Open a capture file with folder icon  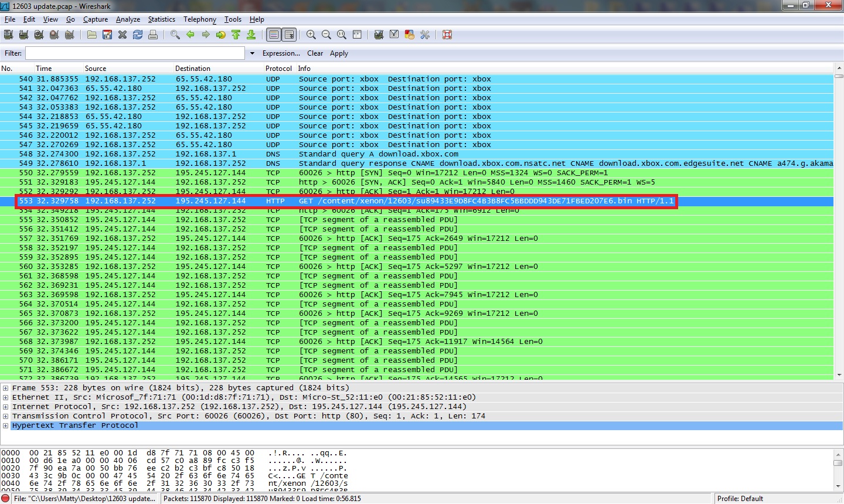coord(92,35)
